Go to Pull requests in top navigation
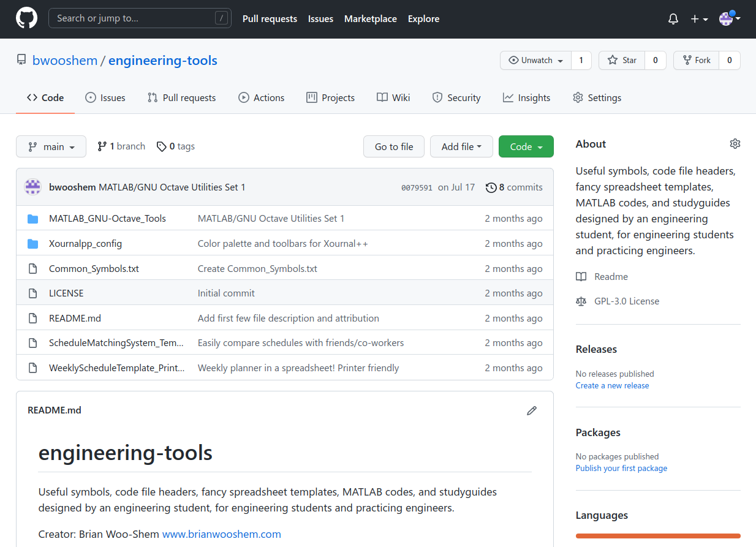This screenshot has height=547, width=756. 270,19
